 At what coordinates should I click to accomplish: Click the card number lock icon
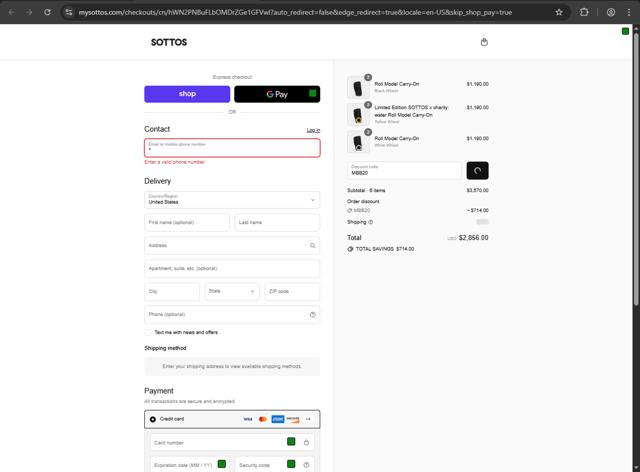pos(306,443)
